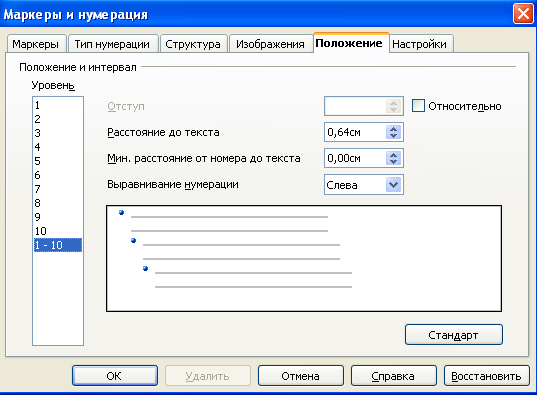Open help via the Справка button
Image resolution: width=537 pixels, height=395 pixels.
[x=394, y=376]
